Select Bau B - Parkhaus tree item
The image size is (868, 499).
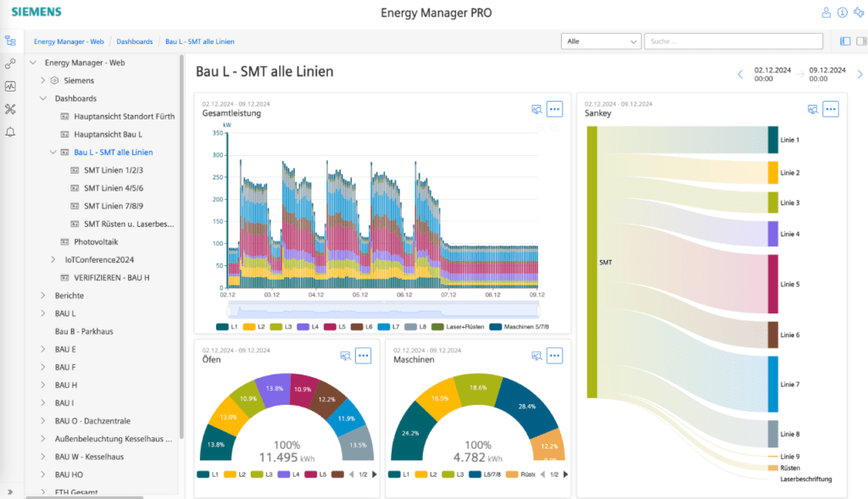pyautogui.click(x=84, y=331)
